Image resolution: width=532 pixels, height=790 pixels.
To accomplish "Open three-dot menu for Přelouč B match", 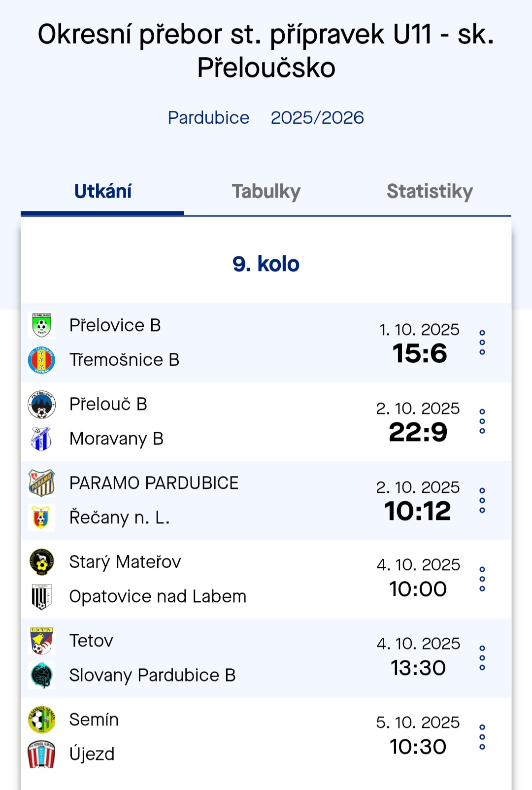I will 482,421.
